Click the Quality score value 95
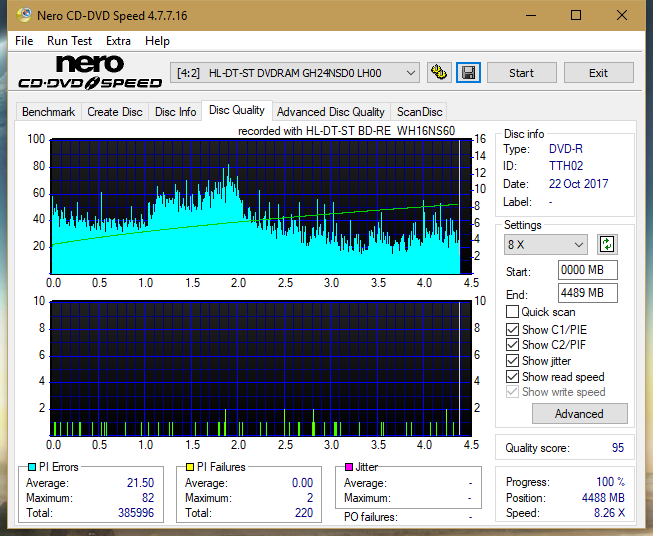The width and height of the screenshot is (653, 536). pyautogui.click(x=618, y=448)
